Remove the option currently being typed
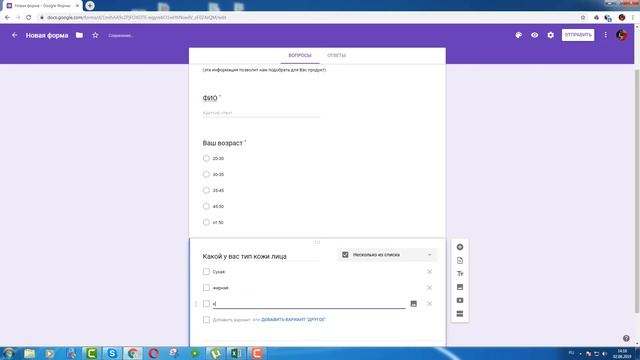Image resolution: width=640 pixels, height=360 pixels. (429, 304)
